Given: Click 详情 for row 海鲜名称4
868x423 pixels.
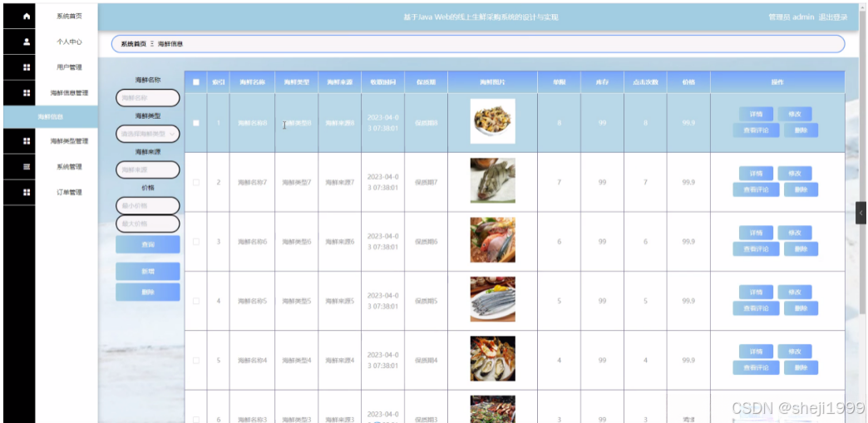Looking at the screenshot, I should pyautogui.click(x=756, y=351).
